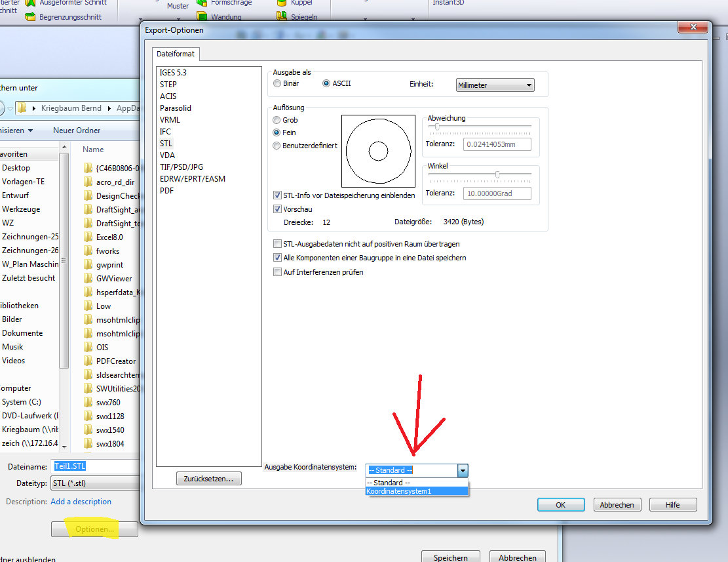Click the STL preview image
The width and height of the screenshot is (728, 562).
pos(378,151)
